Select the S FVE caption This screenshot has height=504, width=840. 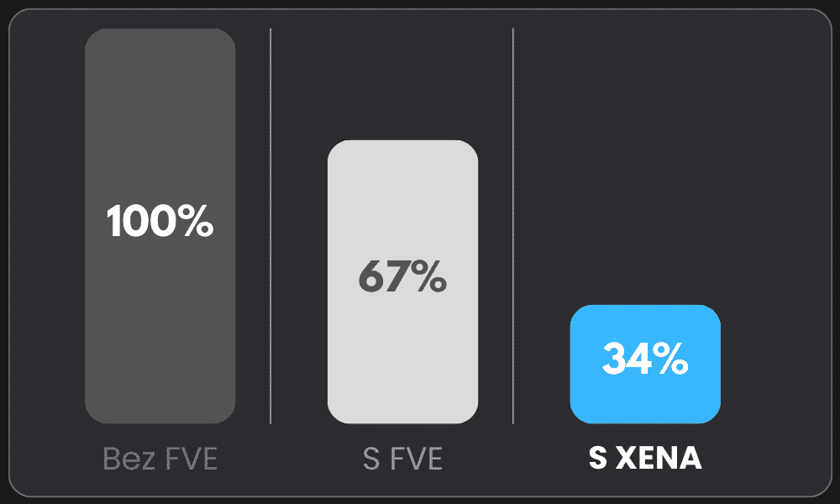[x=402, y=459]
